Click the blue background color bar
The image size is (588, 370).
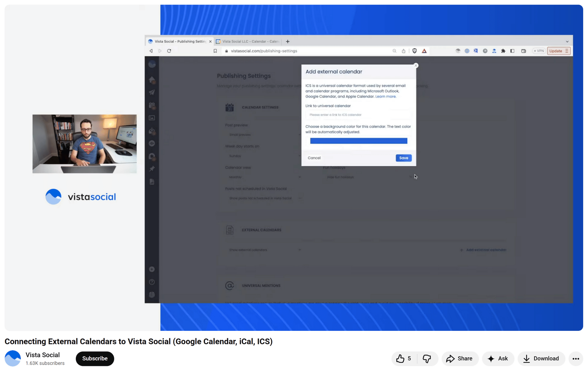358,141
